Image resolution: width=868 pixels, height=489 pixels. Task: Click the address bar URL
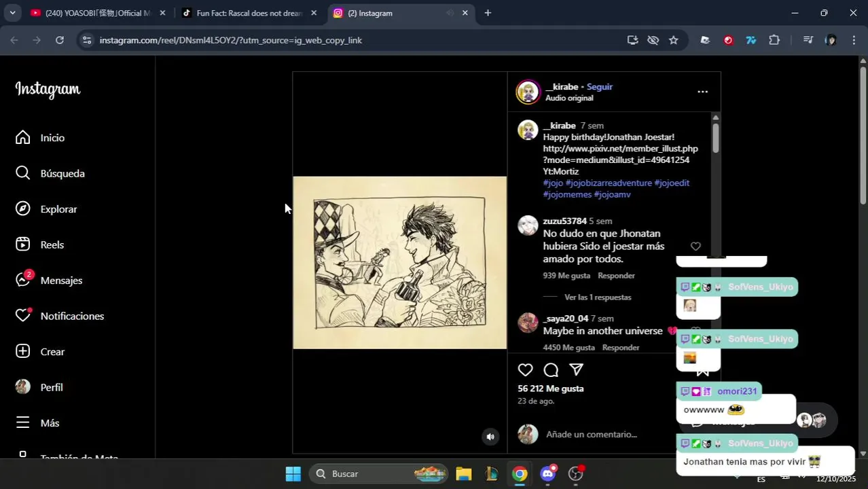click(231, 40)
